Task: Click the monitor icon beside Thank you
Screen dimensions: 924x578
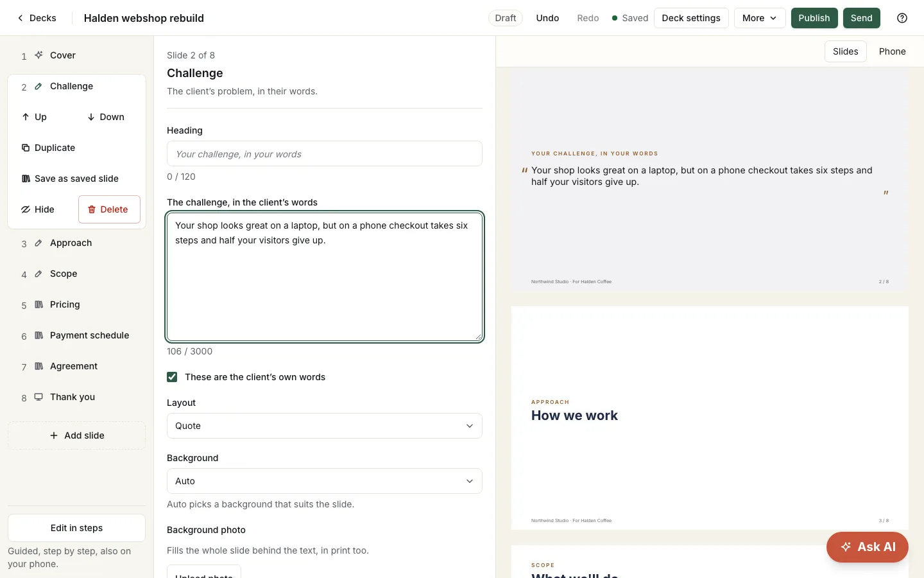Action: coord(38,397)
